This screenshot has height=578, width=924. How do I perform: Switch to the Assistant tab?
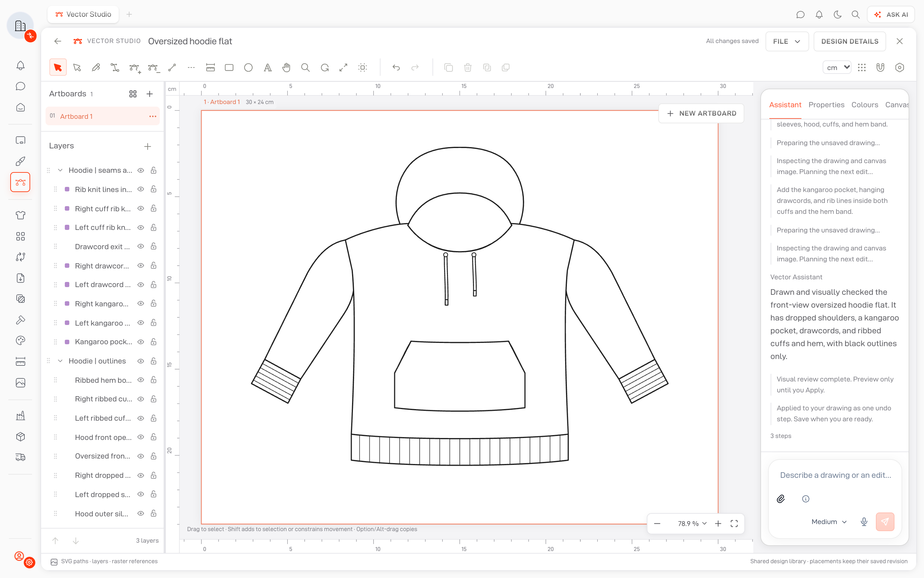coord(785,105)
